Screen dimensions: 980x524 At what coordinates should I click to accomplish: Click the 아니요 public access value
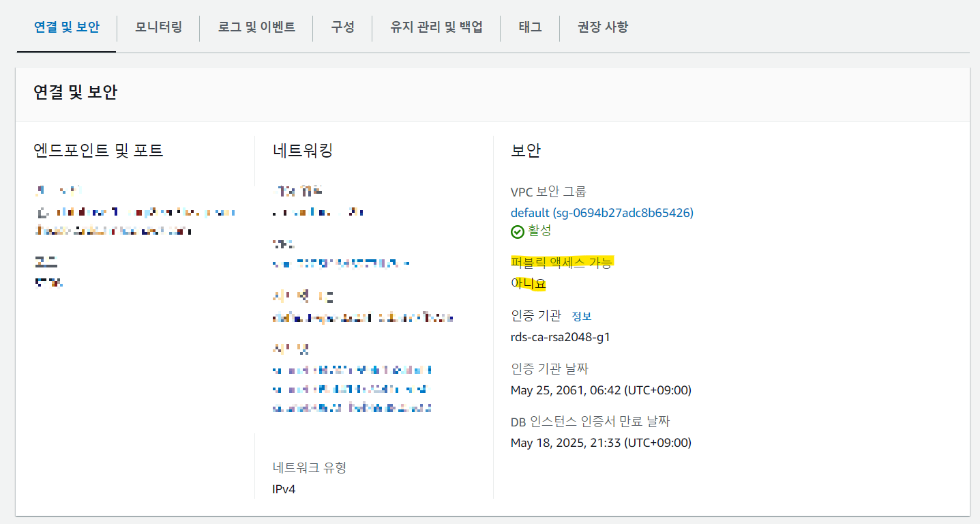click(529, 284)
